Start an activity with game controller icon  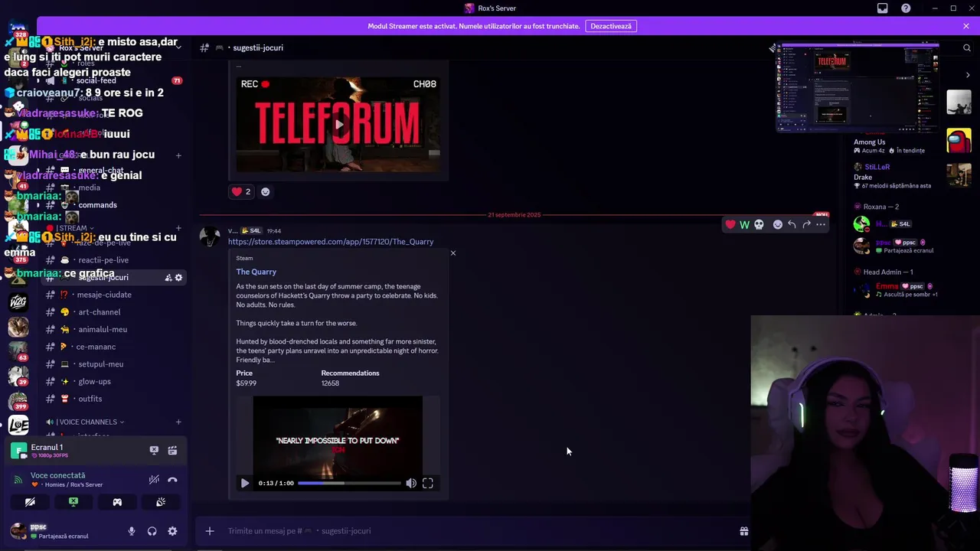[117, 502]
